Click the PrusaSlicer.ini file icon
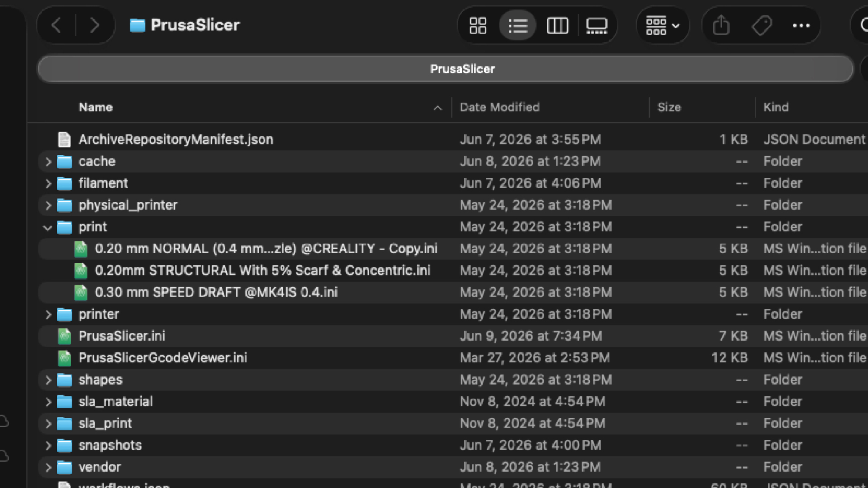Image resolution: width=868 pixels, height=488 pixels. [64, 336]
